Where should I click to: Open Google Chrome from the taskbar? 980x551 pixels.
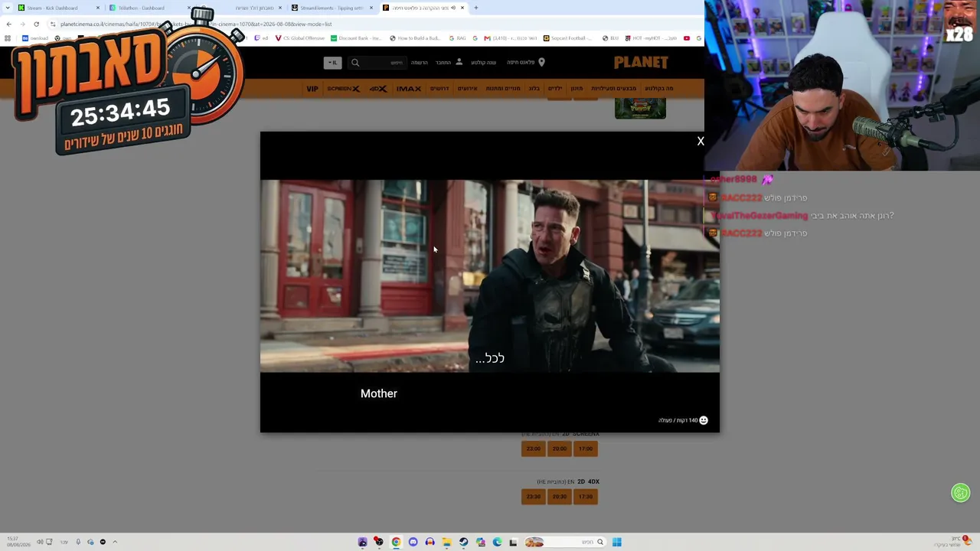tap(396, 542)
